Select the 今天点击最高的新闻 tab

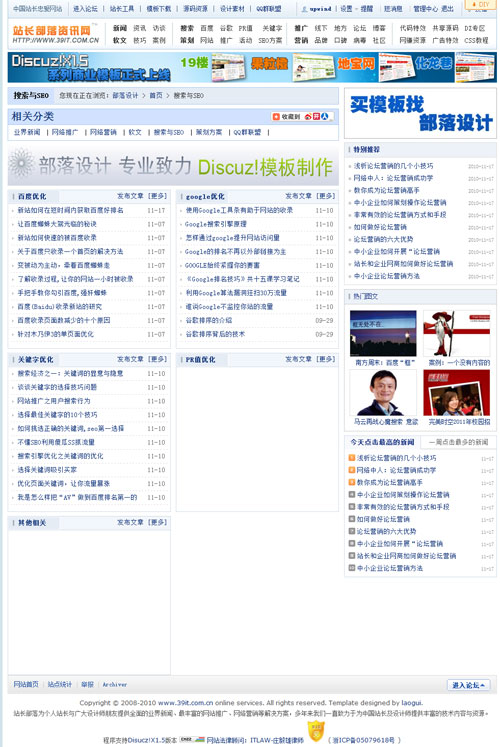(382, 442)
